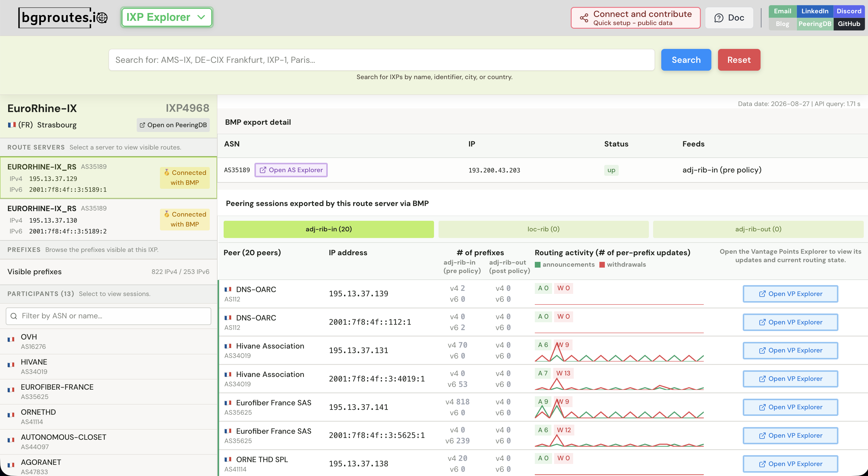Screen dimensions: 868x476
Task: Click the red withdrawals legend swatch
Action: tap(602, 265)
